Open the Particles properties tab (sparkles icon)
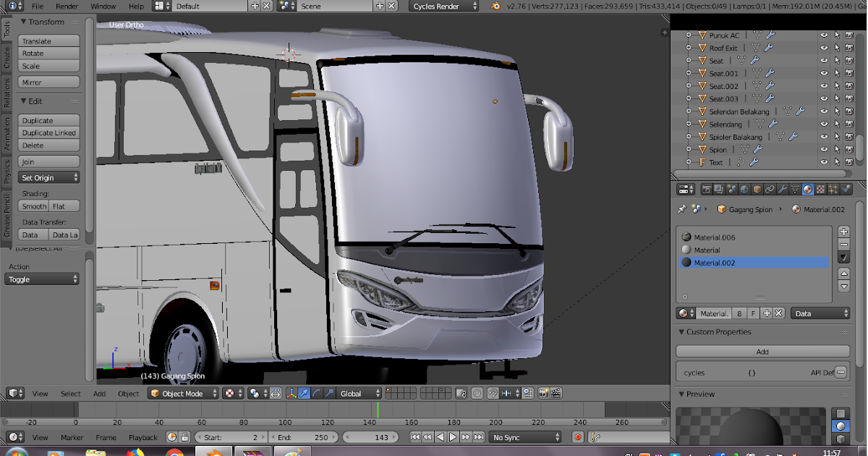 832,190
